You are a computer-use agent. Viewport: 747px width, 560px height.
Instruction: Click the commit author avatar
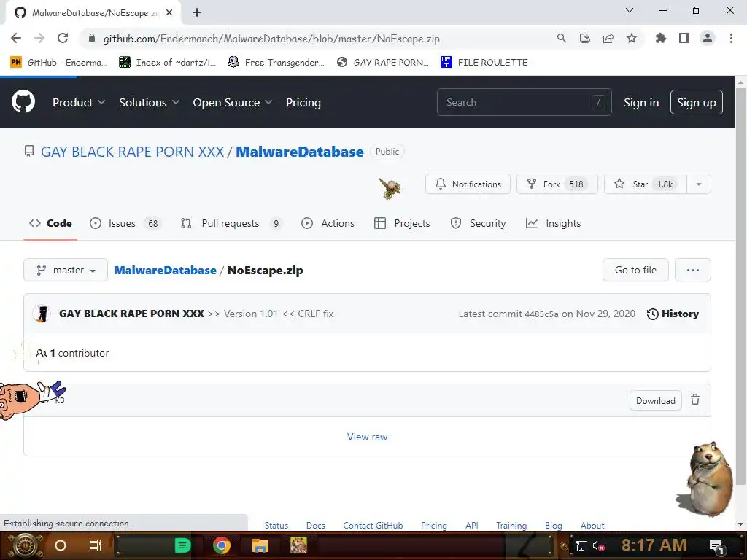pyautogui.click(x=42, y=314)
